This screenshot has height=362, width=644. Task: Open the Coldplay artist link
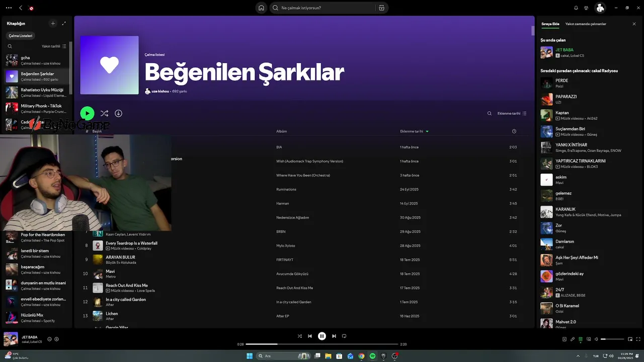point(144,248)
